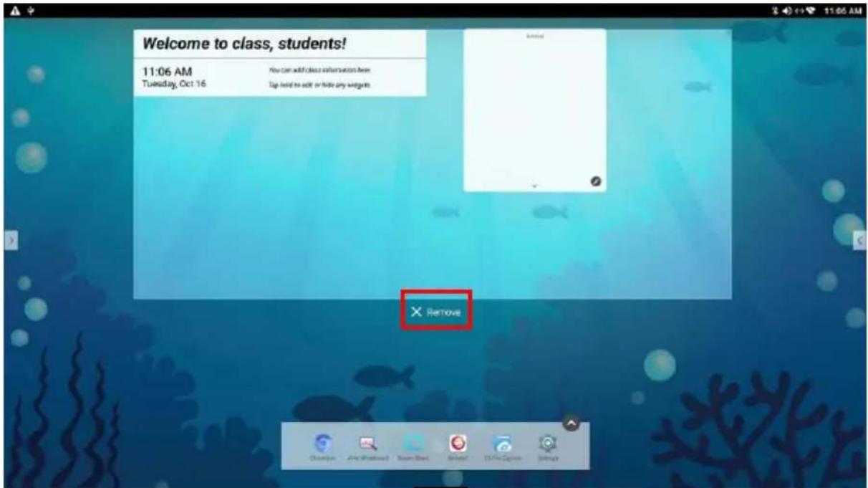Click the "Tuesday, Oct 16" date text
Image resolution: width=868 pixels, height=488 pixels.
click(174, 84)
